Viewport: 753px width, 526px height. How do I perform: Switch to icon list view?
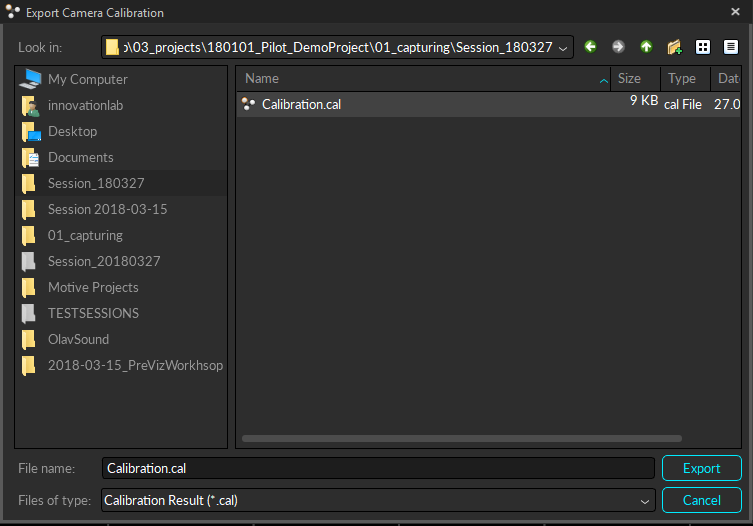pos(703,47)
